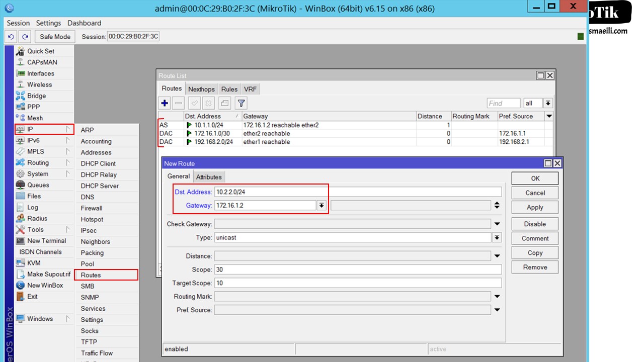
Task: Select route row 10.1.1.0/24
Action: point(355,125)
